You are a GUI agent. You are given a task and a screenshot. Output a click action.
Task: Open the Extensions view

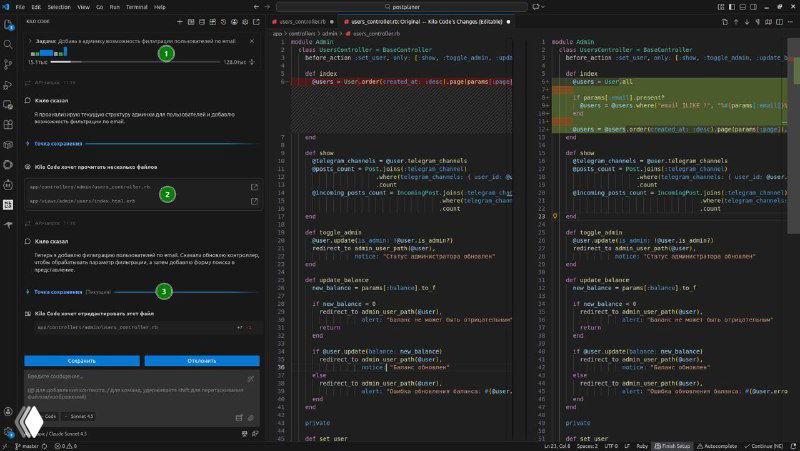8,124
